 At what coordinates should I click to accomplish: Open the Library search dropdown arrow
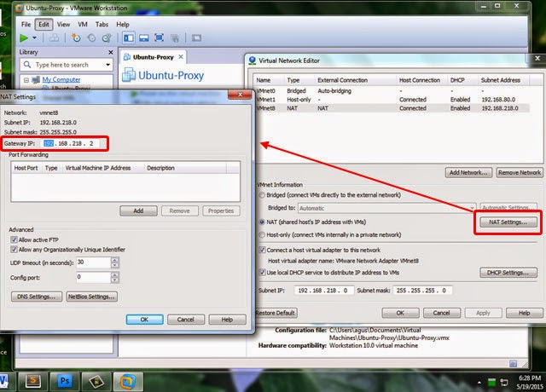point(108,65)
